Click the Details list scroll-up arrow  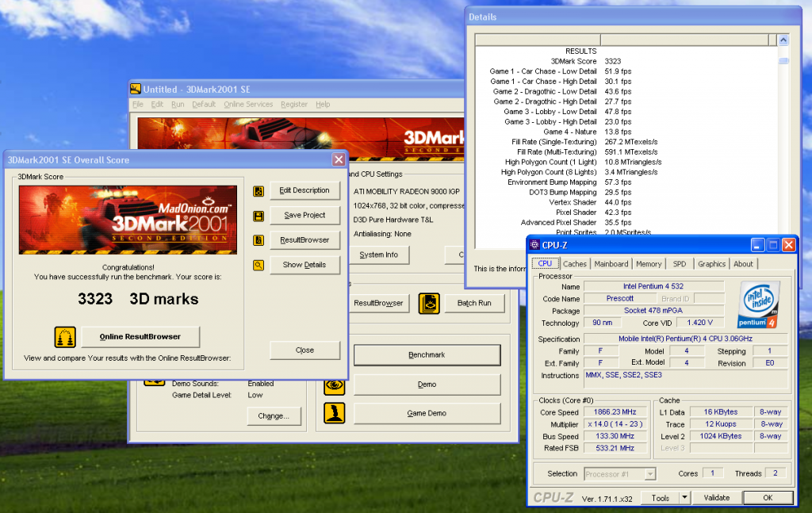point(783,40)
